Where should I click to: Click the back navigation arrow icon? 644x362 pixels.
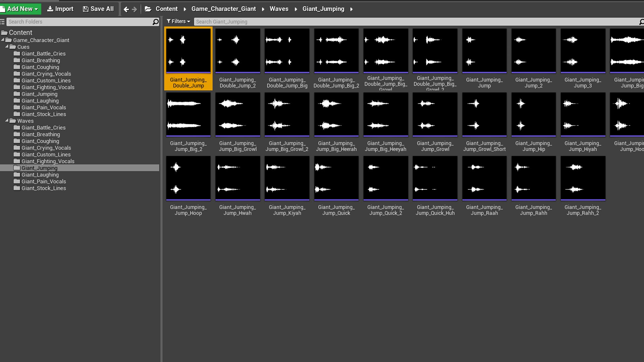(x=126, y=9)
